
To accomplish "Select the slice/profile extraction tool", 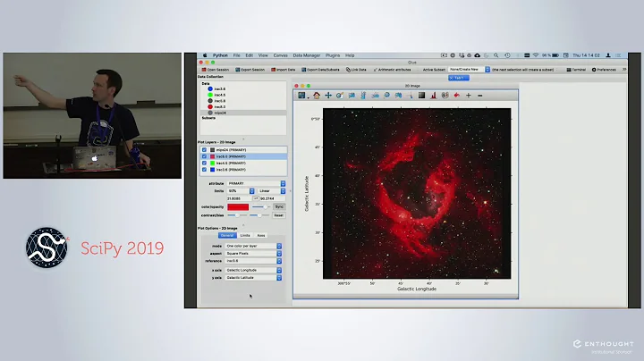I will pos(410,96).
